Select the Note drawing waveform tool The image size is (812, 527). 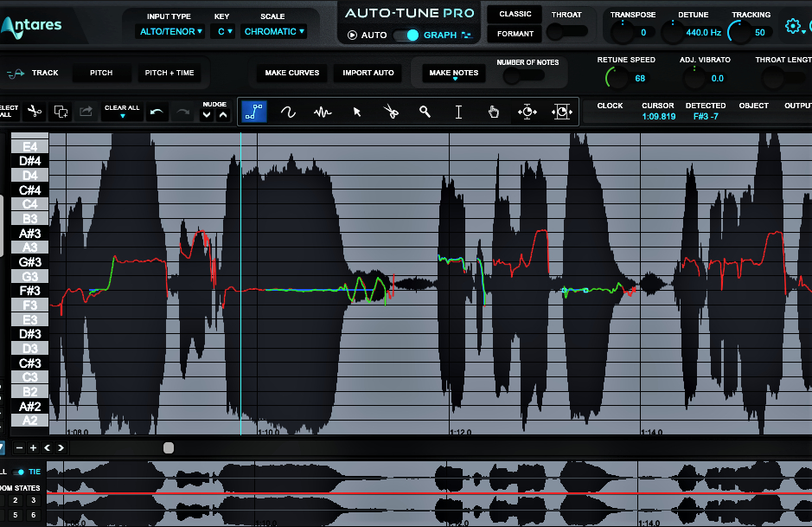pyautogui.click(x=323, y=112)
